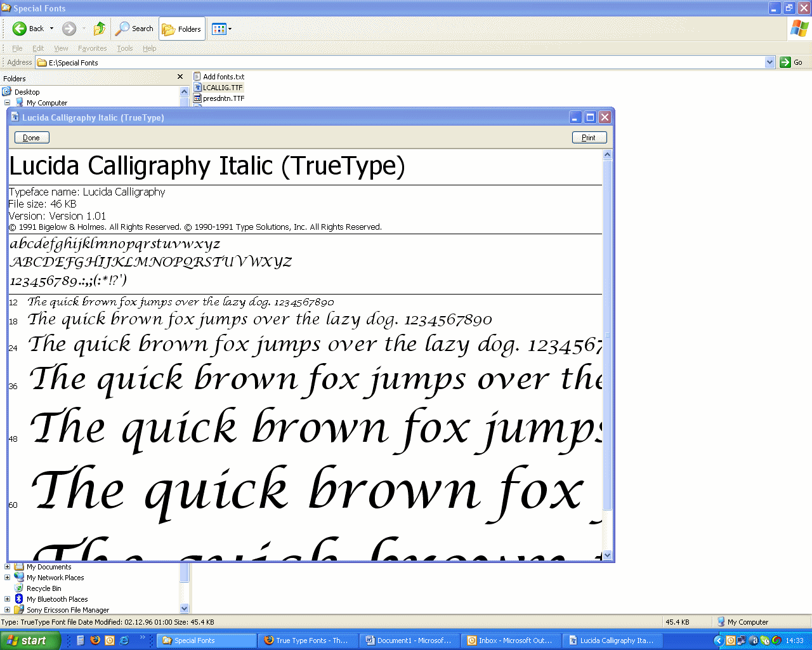Click the Go button

click(792, 62)
